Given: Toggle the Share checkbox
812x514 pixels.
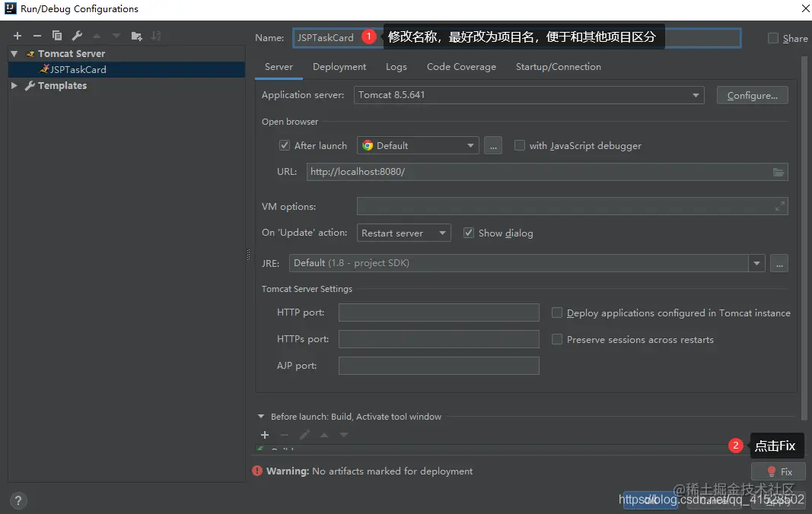Looking at the screenshot, I should point(772,38).
